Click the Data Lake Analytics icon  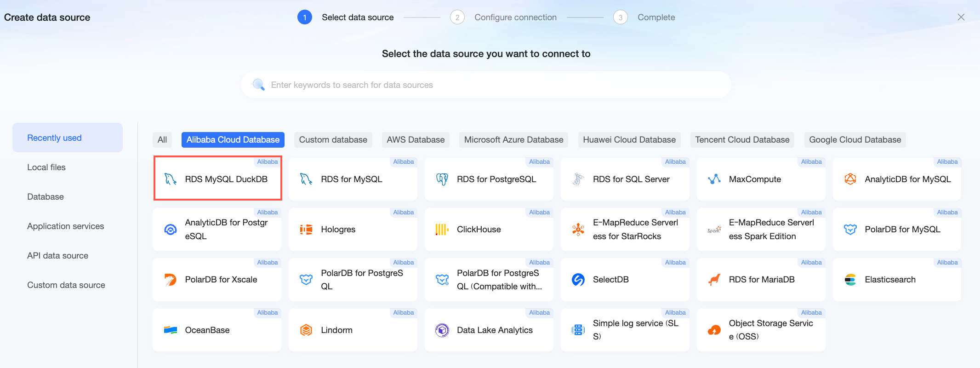click(x=442, y=330)
